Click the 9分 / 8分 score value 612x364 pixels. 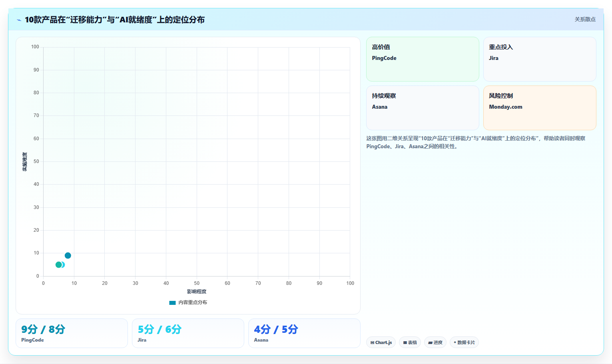pos(43,329)
